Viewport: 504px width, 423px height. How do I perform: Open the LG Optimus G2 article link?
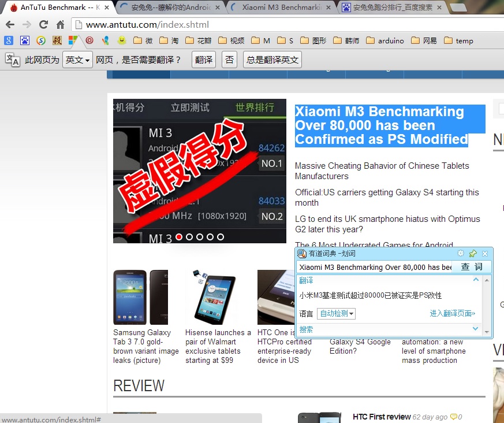coord(387,224)
